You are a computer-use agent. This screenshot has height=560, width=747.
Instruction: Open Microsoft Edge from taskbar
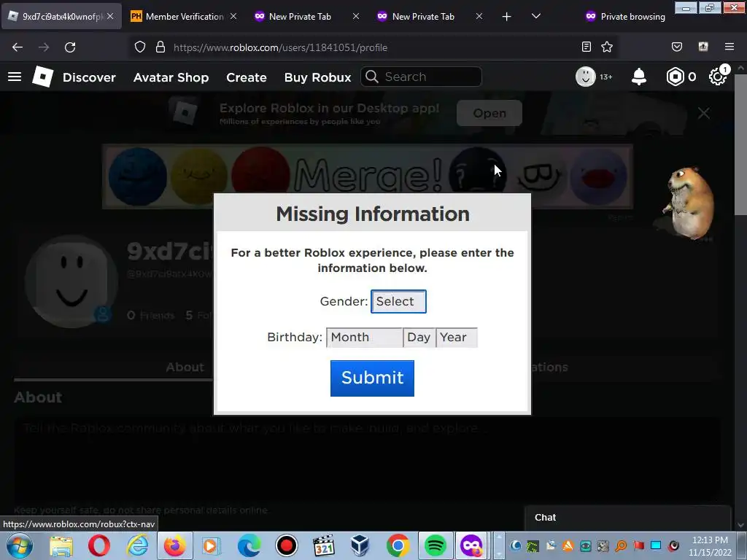(x=249, y=545)
